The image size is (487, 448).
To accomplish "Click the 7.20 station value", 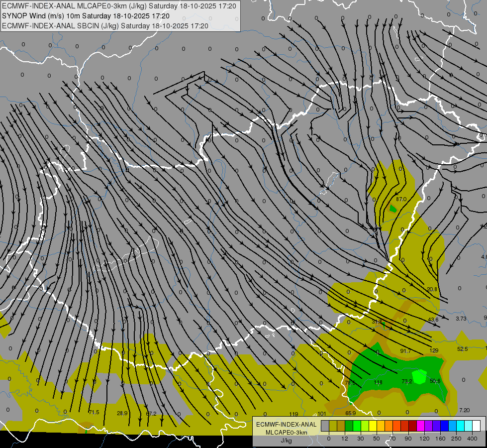I will [464, 410].
